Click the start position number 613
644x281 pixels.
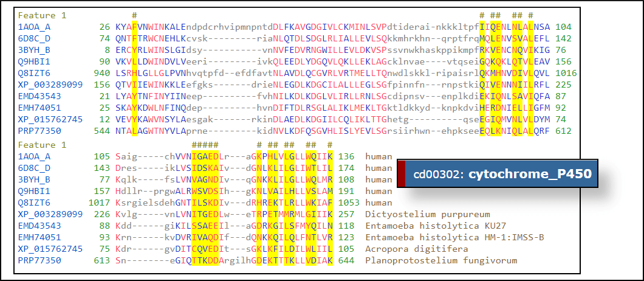[102, 261]
